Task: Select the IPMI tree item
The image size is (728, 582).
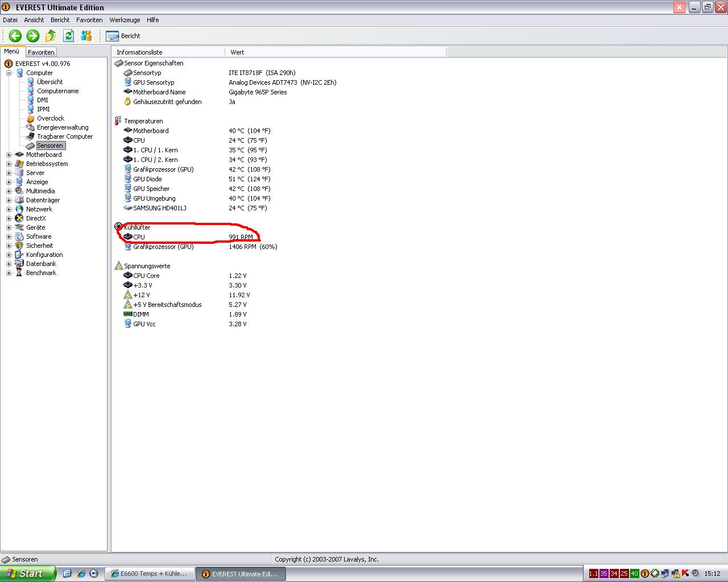Action: [x=43, y=109]
